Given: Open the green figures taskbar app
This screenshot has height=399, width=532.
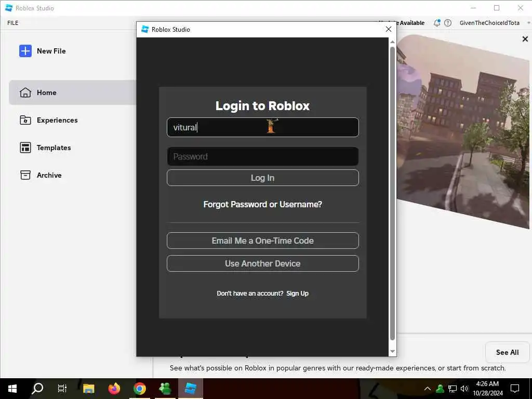Looking at the screenshot, I should [165, 389].
